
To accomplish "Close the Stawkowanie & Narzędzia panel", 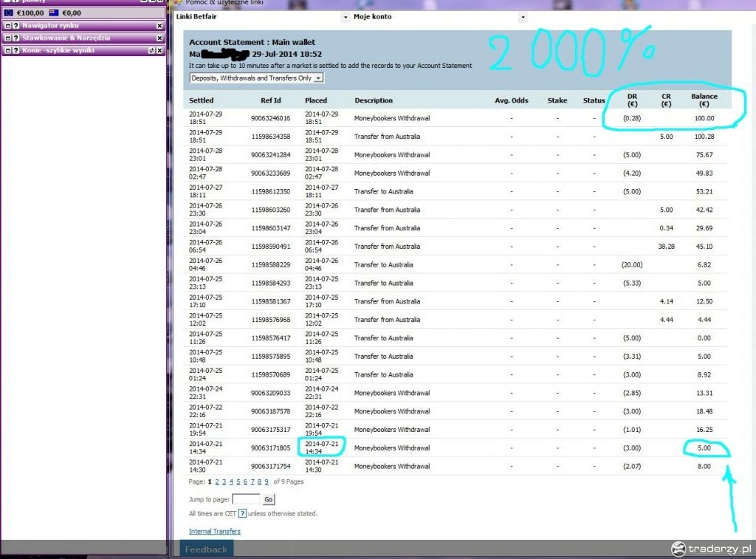I will (159, 38).
